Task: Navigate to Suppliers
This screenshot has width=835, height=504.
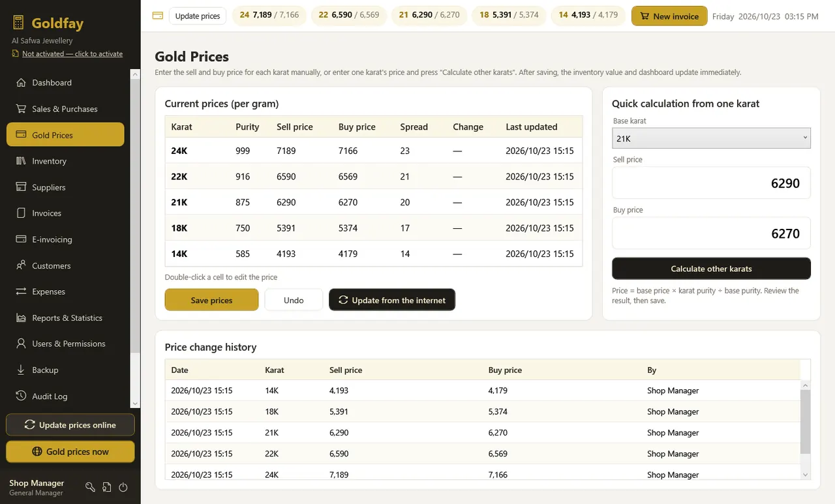Action: [65, 187]
